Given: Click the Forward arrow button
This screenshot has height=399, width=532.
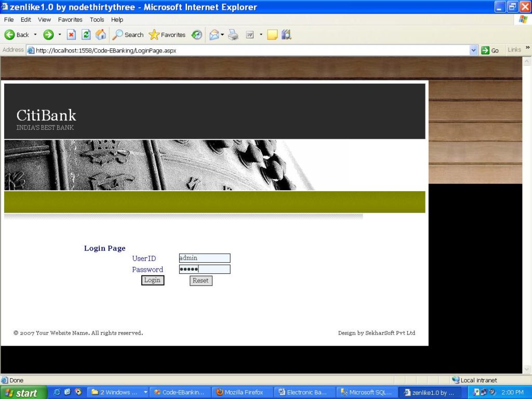Looking at the screenshot, I should (48, 35).
